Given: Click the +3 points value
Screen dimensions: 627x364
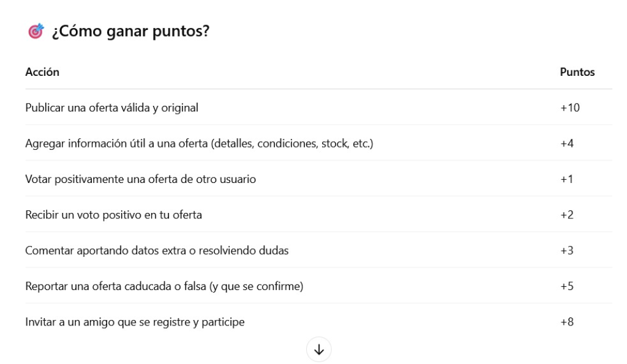Looking at the screenshot, I should (567, 250).
